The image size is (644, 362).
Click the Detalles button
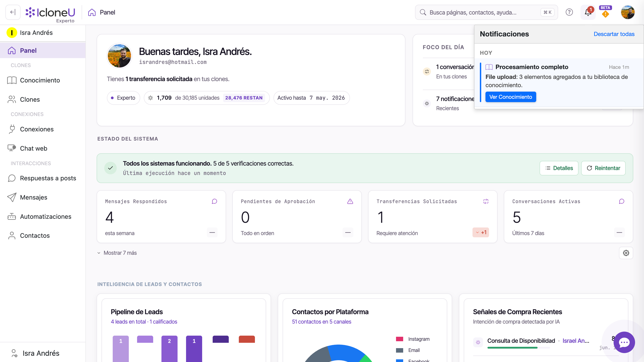pos(559,168)
